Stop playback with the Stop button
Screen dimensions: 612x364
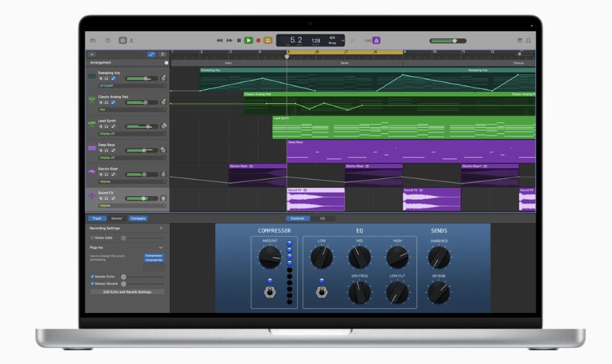[239, 41]
